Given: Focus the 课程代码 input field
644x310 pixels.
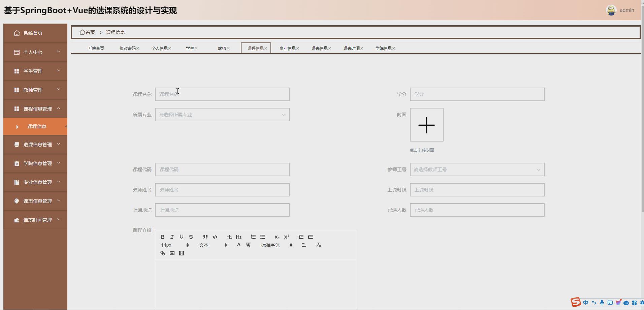Looking at the screenshot, I should 222,169.
